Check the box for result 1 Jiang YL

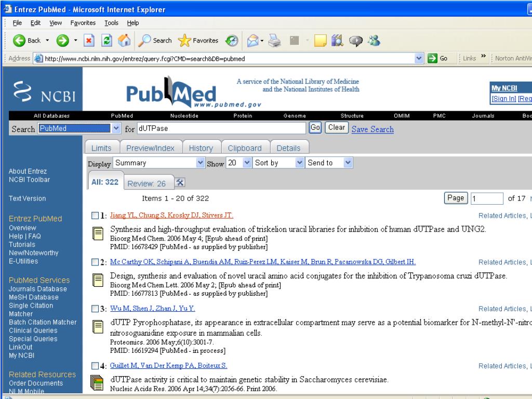[x=95, y=216]
